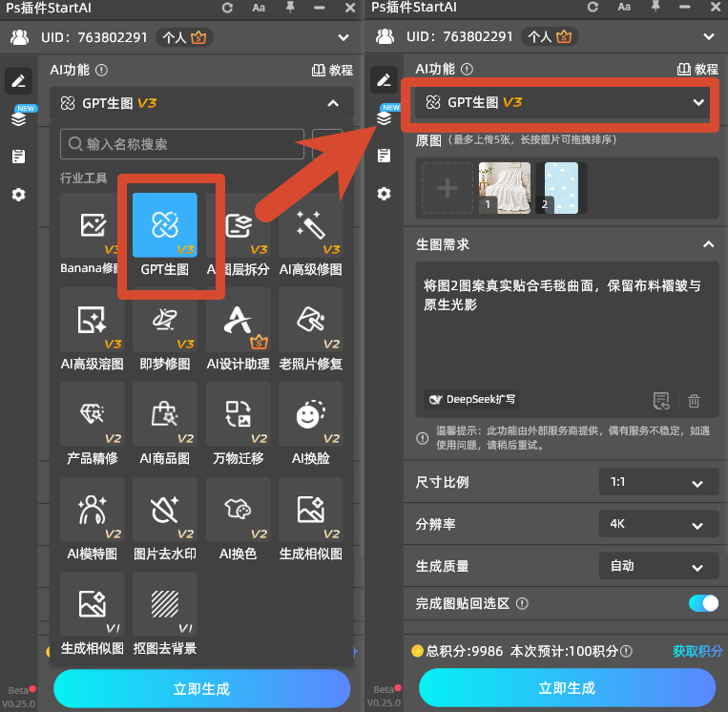This screenshot has width=728, height=712.
Task: Open the 即梦修图 tool
Action: point(165,320)
